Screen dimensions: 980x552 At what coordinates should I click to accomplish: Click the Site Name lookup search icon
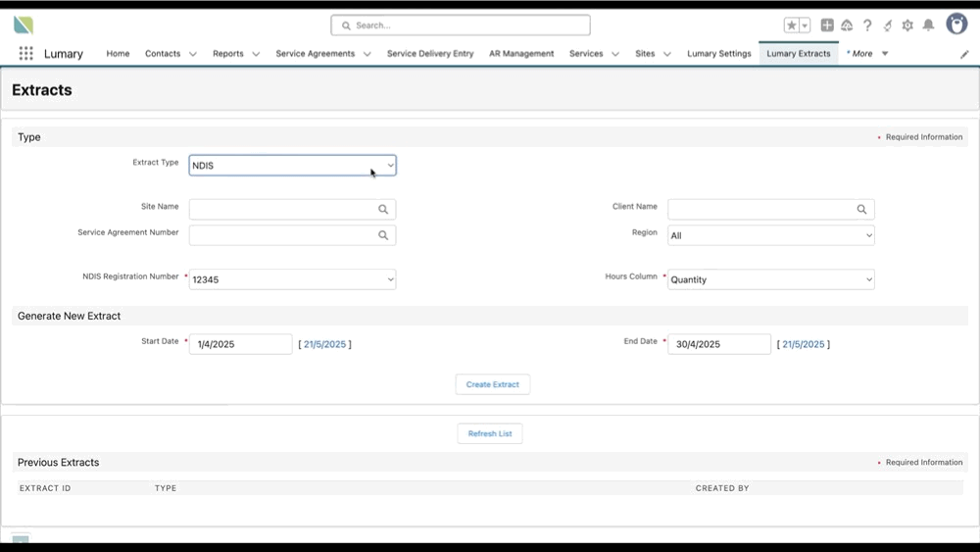tap(383, 210)
